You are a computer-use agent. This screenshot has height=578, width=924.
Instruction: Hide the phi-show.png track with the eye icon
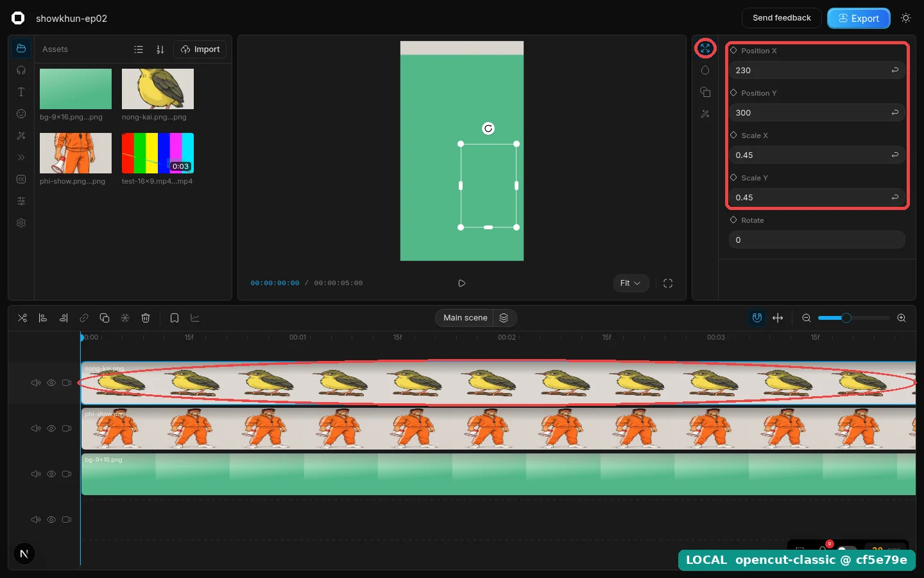coord(51,428)
